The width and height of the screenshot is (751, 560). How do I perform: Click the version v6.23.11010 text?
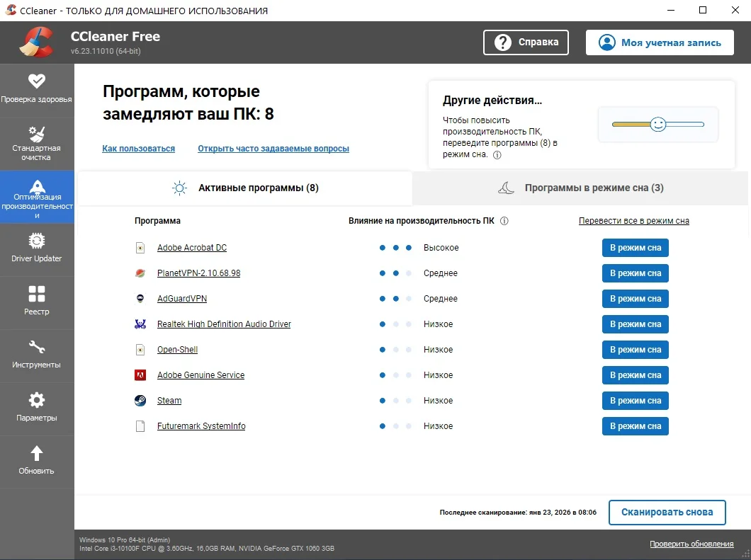(x=106, y=51)
